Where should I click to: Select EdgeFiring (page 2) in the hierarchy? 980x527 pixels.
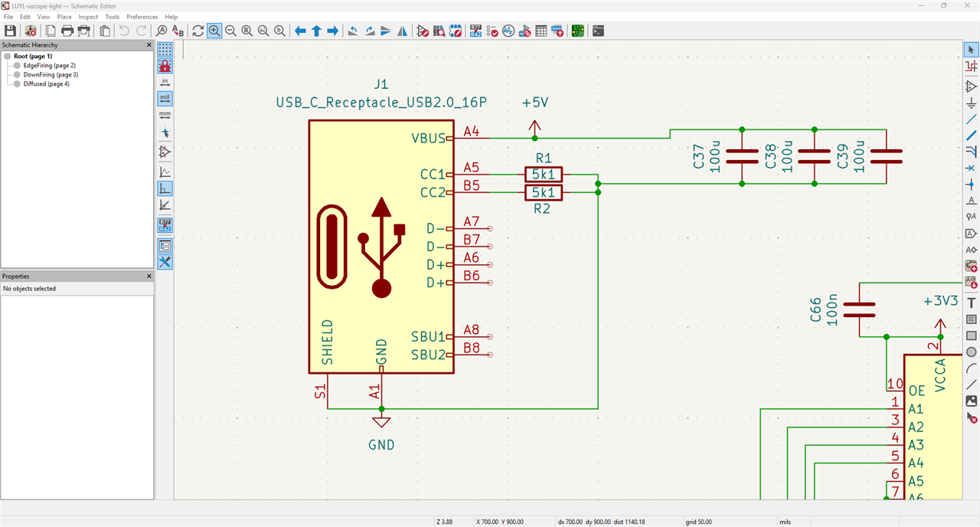click(x=49, y=65)
